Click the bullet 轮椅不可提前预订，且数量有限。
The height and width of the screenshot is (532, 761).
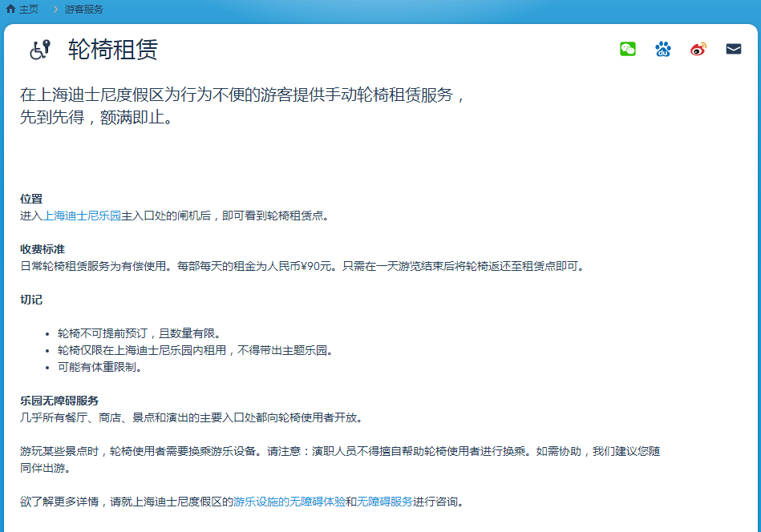point(140,333)
